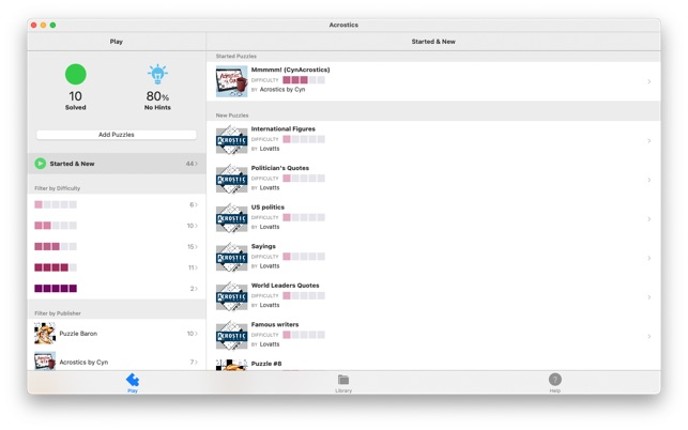This screenshot has width=688, height=430.
Task: Click the Famous writers puzzle icon
Action: pos(232,335)
